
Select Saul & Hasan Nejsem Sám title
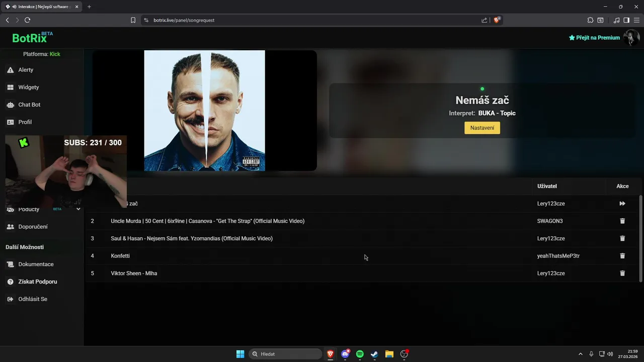[x=192, y=238]
